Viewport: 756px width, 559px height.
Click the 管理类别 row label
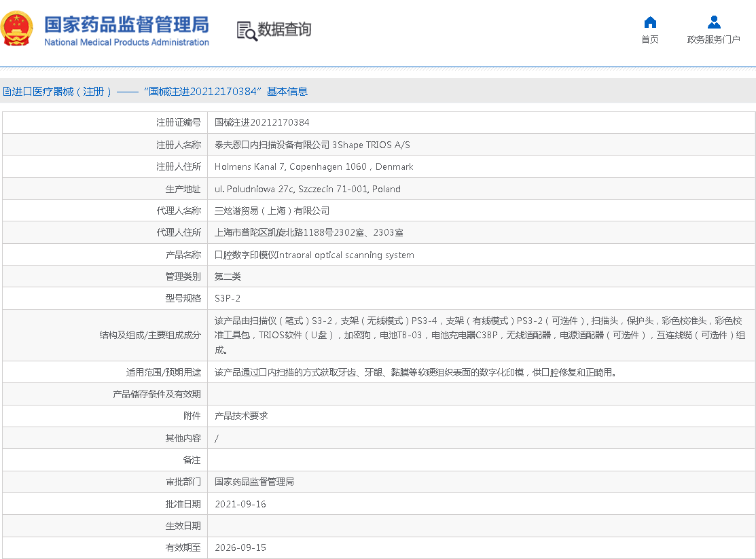183,276
